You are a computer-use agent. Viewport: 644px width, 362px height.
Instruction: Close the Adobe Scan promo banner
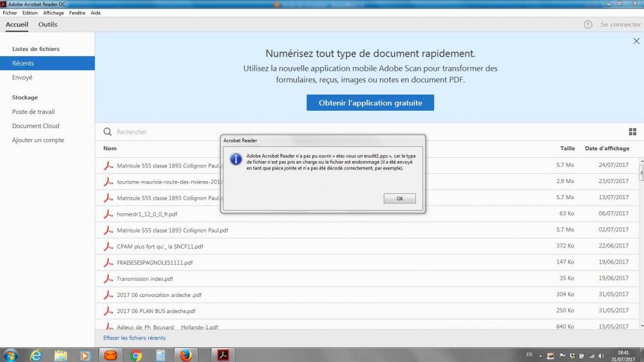(636, 41)
